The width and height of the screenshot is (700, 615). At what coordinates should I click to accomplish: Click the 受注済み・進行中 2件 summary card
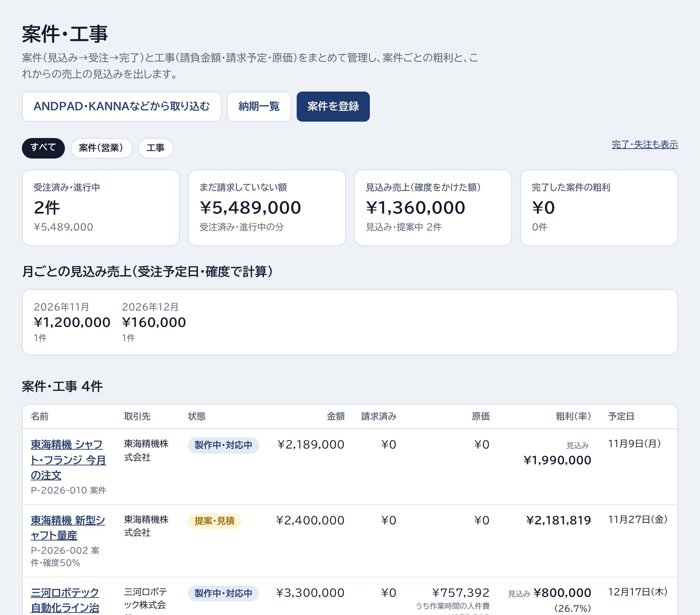[101, 207]
